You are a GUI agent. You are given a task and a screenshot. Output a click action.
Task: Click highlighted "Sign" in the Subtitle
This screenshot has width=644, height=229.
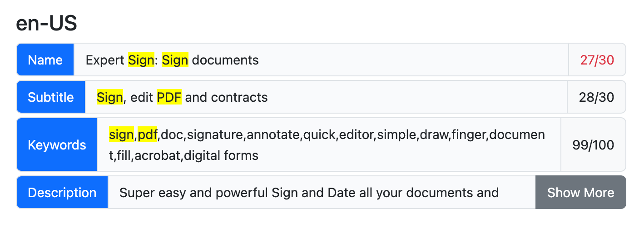coord(110,97)
